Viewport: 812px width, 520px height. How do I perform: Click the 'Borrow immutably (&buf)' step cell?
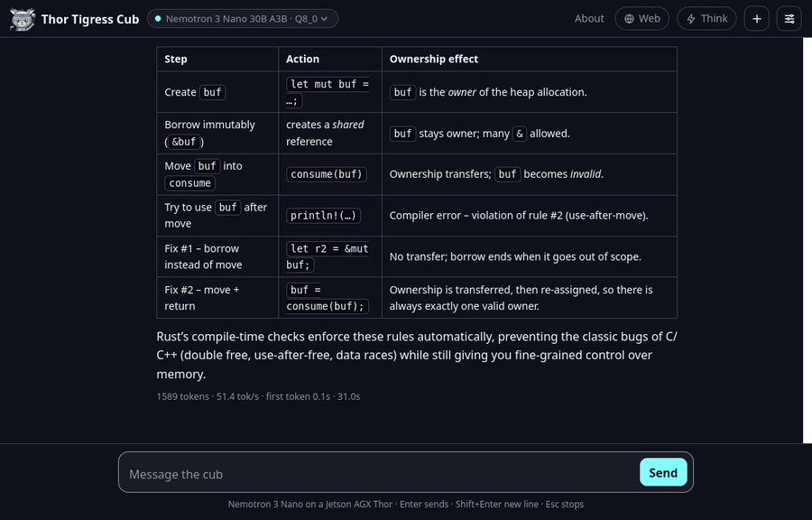tap(217, 133)
